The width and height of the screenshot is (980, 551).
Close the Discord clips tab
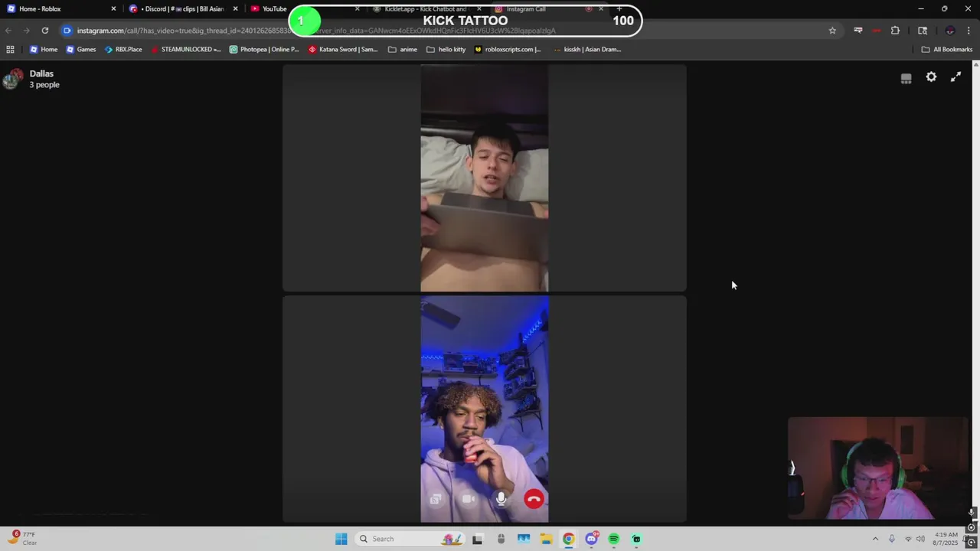point(235,9)
